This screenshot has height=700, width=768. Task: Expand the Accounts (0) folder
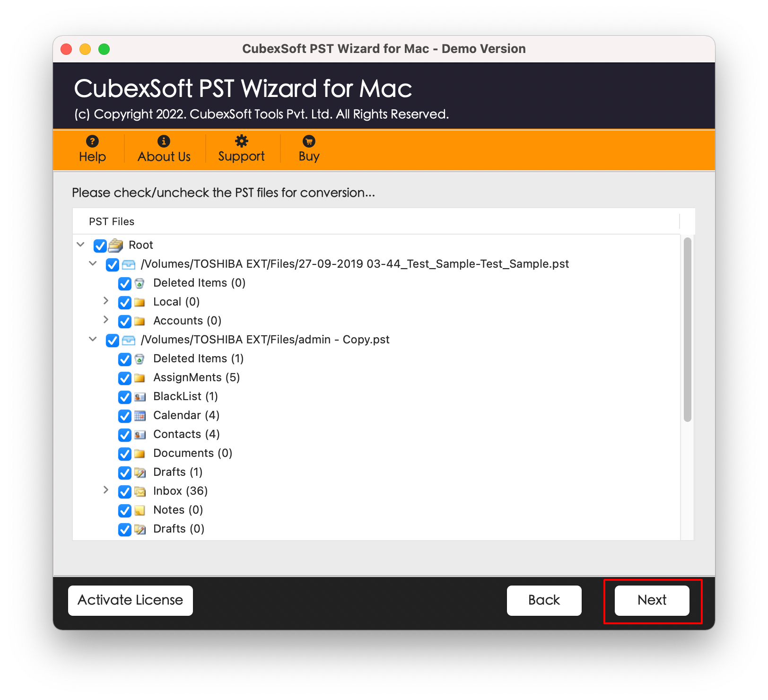[106, 320]
